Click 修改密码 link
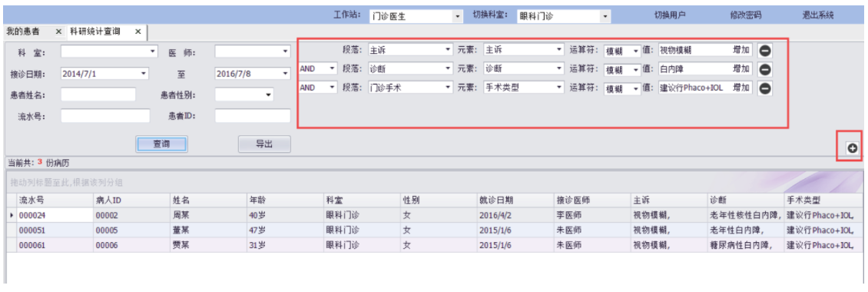 [x=745, y=15]
